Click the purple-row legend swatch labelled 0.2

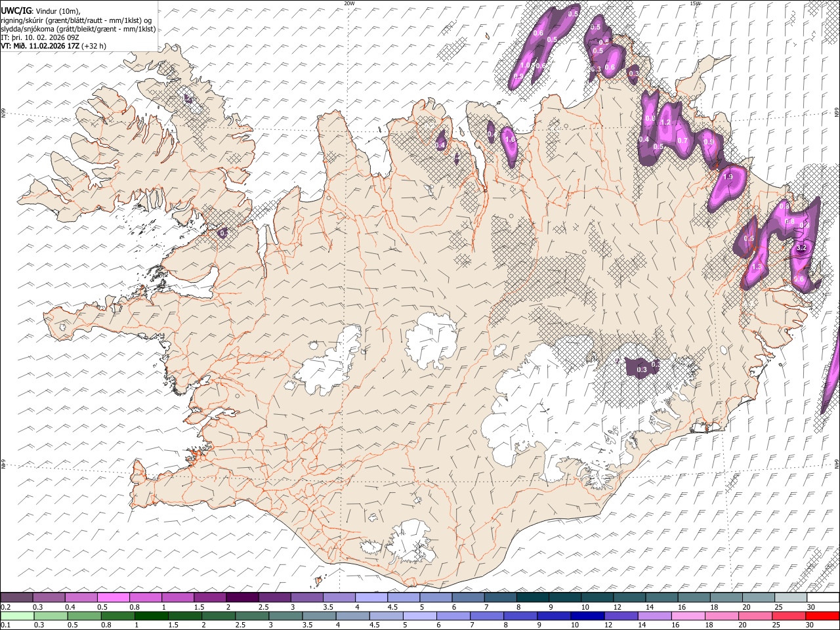[x=17, y=597]
